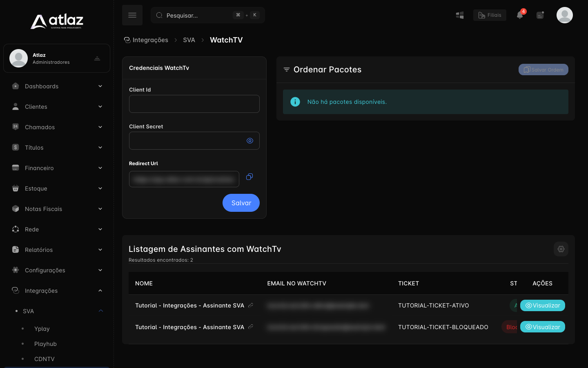Open the Relatórios menu item
This screenshot has height=368, width=588.
click(57, 250)
